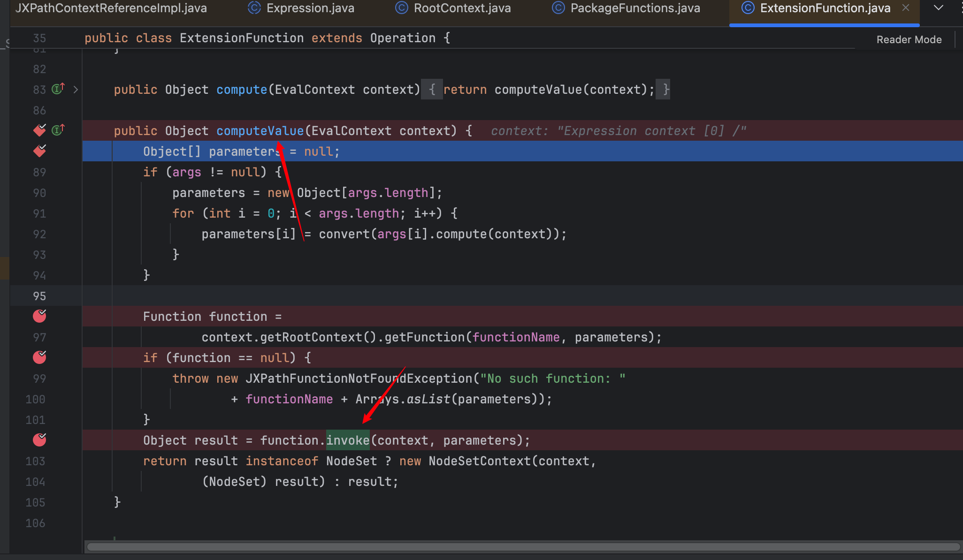
Task: Switch to the JXPathContextReferenceImpl.java tab
Action: (111, 8)
